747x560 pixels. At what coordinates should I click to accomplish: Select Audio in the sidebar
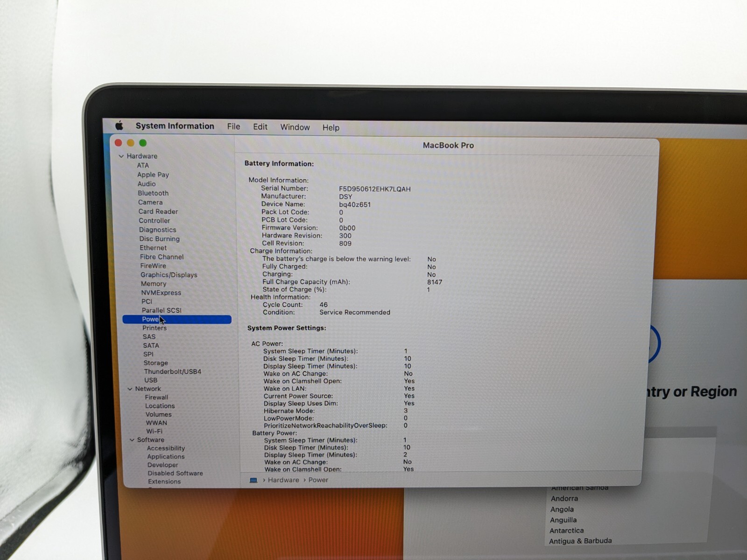[x=147, y=184]
